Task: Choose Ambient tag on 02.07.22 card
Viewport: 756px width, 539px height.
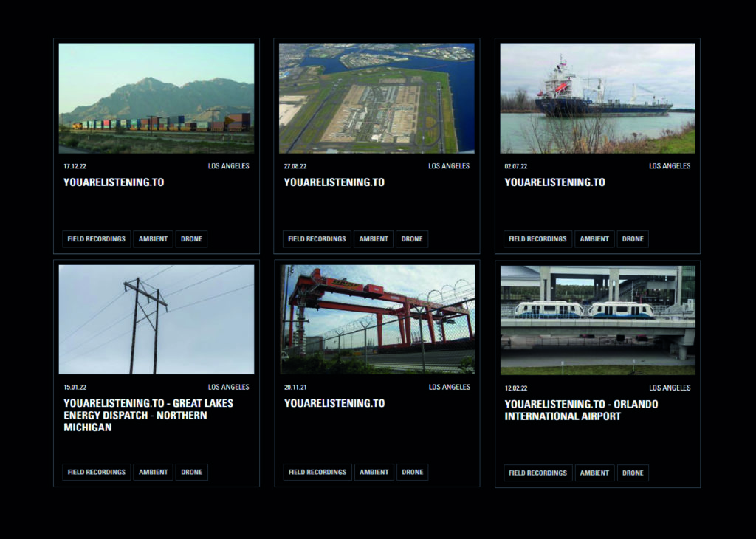Action: coord(594,238)
